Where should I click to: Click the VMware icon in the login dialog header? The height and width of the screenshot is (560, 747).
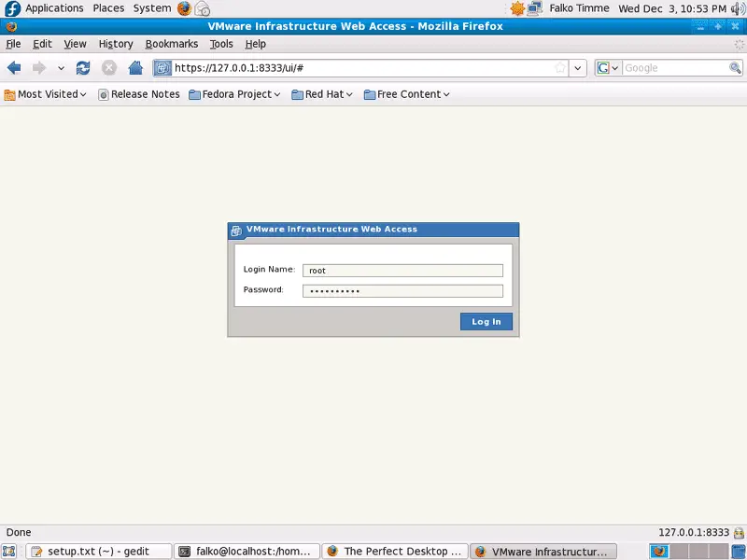click(x=236, y=231)
